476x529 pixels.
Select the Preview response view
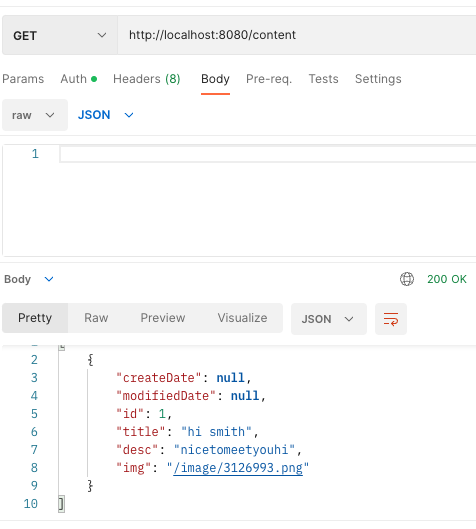[x=163, y=318]
